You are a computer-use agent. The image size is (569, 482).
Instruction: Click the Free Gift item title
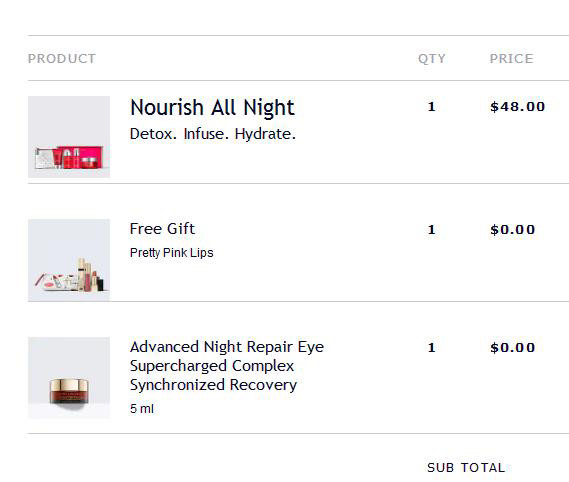(x=162, y=229)
